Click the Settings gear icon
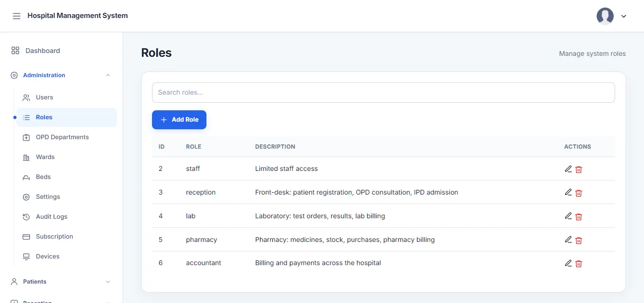 (27, 197)
